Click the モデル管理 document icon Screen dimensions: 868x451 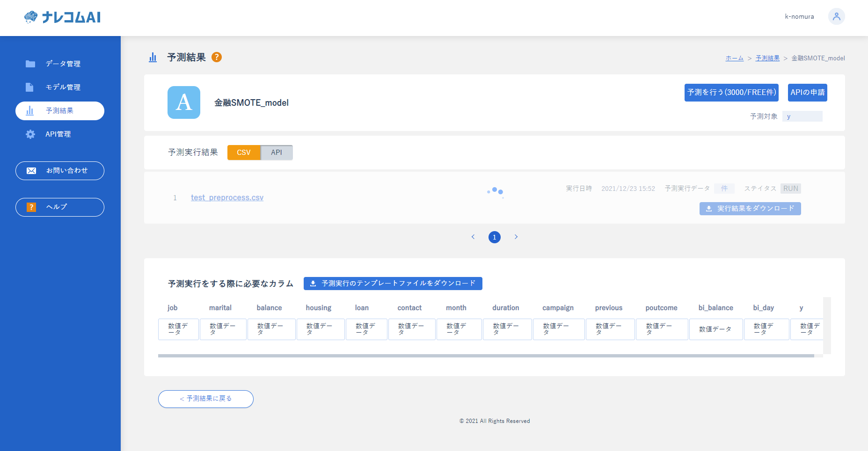(x=29, y=87)
